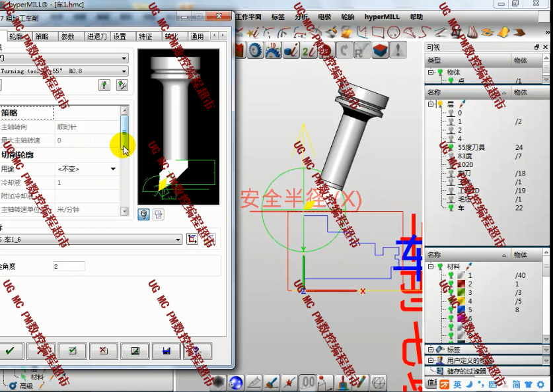The width and height of the screenshot is (553, 392).
Task: Click the blue gear icon in hyperMILL toolbar
Action: (254, 51)
